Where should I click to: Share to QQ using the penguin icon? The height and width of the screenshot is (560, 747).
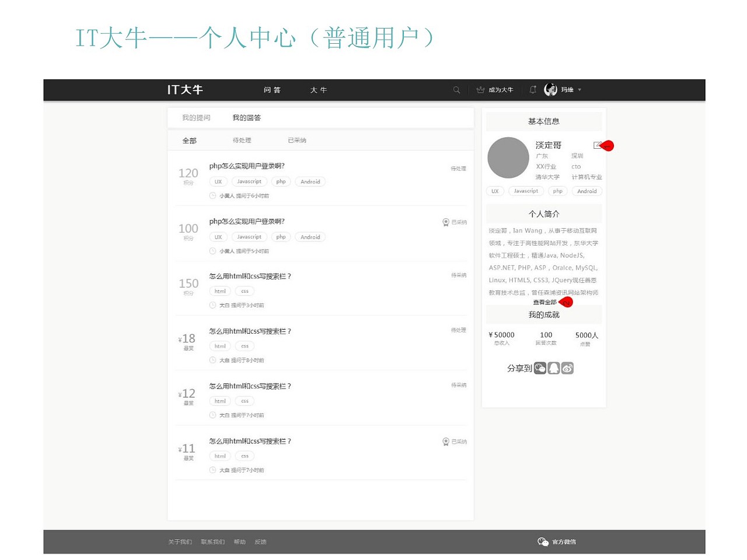click(554, 368)
